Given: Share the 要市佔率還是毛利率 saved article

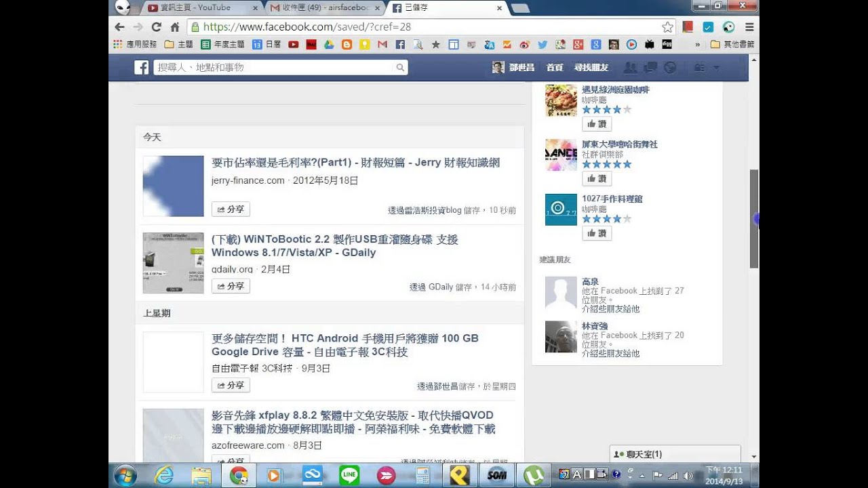Looking at the screenshot, I should pyautogui.click(x=231, y=209).
